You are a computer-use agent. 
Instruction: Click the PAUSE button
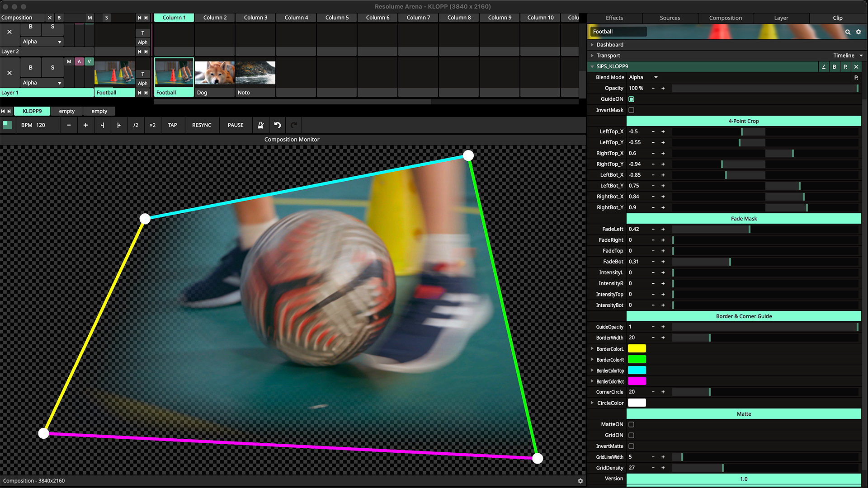(x=236, y=125)
